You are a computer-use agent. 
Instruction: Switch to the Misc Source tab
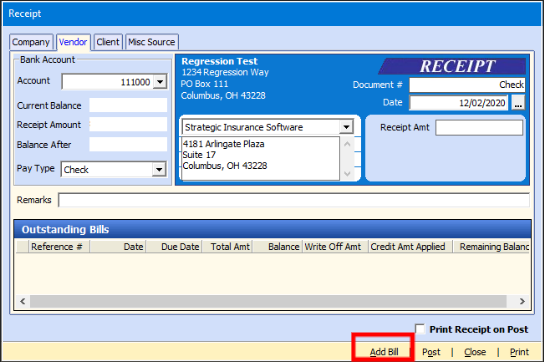point(152,42)
